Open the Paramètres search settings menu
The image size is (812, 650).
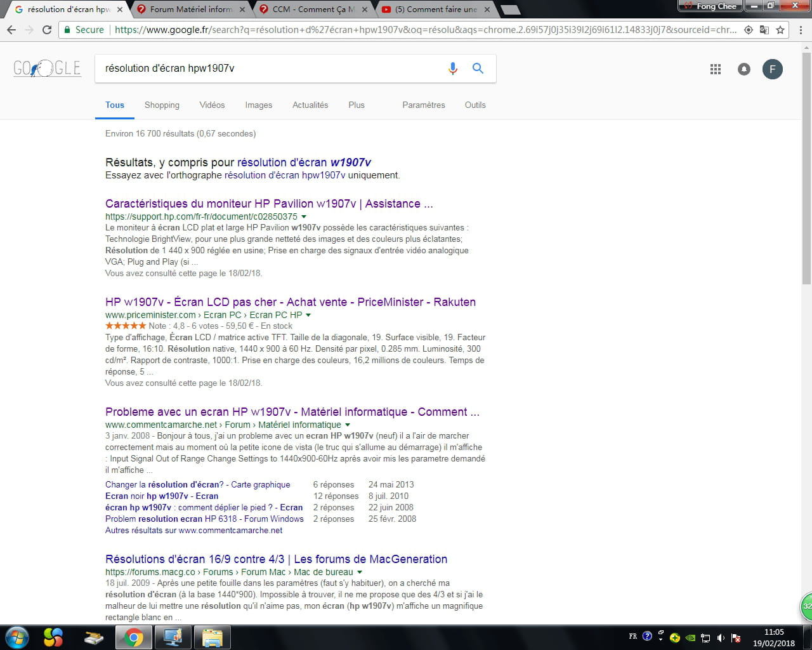pyautogui.click(x=424, y=105)
